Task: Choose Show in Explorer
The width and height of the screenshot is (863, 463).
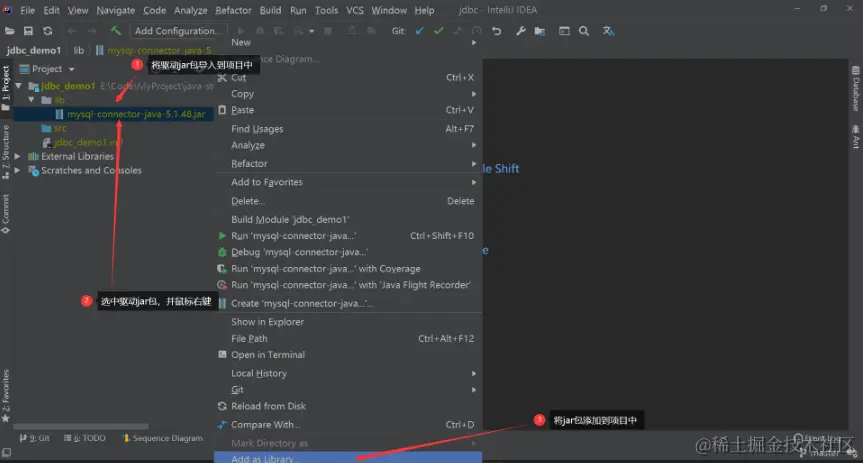Action: 348,322
